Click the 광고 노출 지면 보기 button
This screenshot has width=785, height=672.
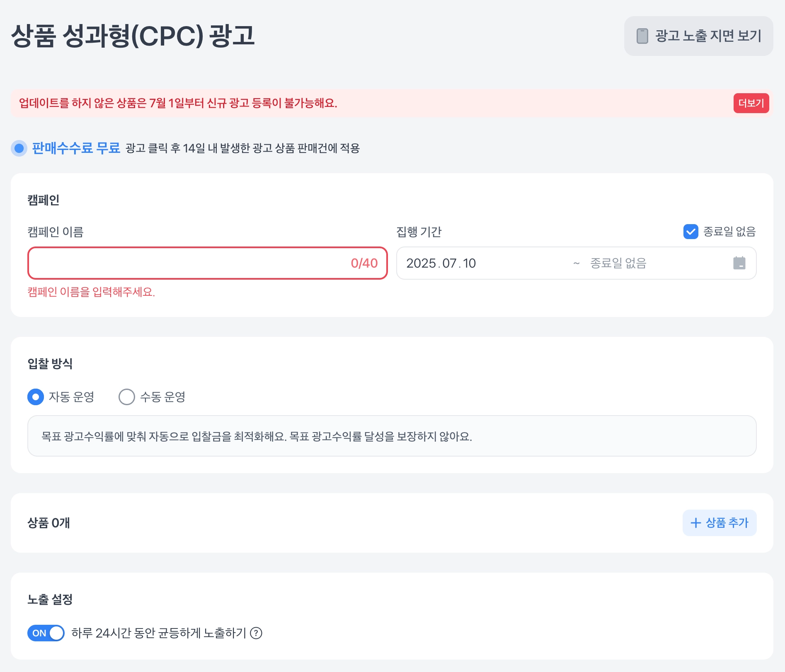(x=698, y=36)
